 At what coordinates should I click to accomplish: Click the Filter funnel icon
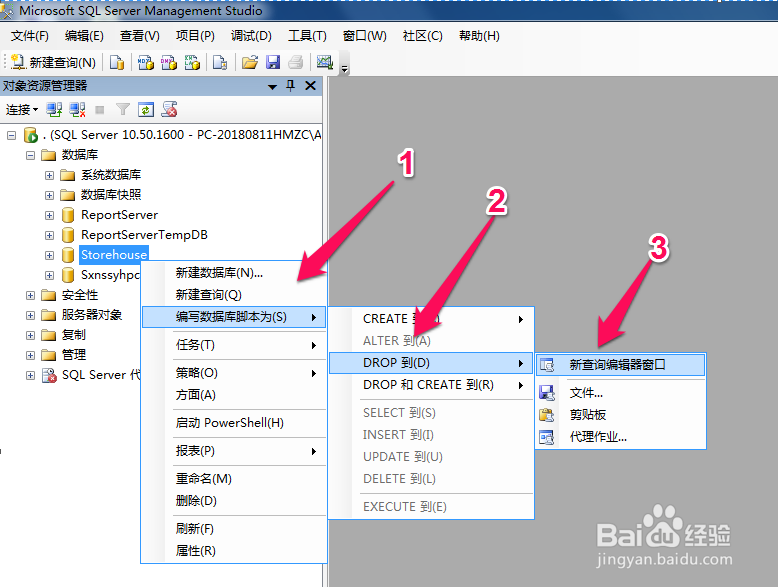123,110
